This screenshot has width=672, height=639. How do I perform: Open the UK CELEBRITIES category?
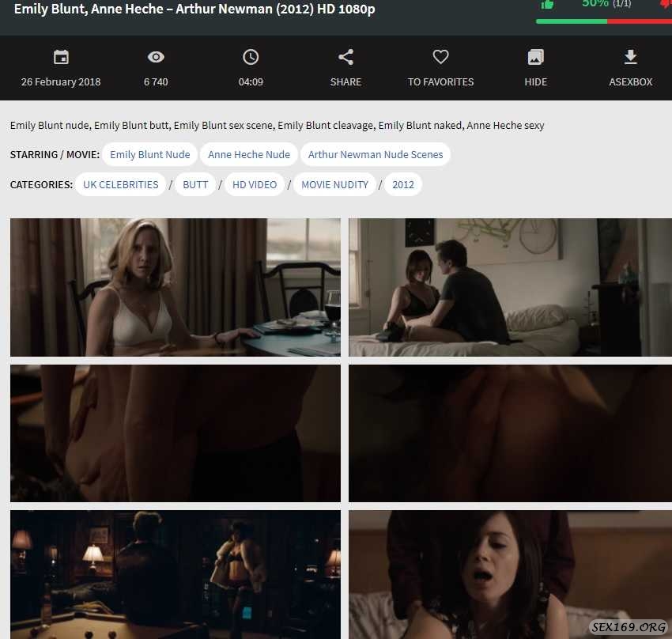(x=121, y=184)
